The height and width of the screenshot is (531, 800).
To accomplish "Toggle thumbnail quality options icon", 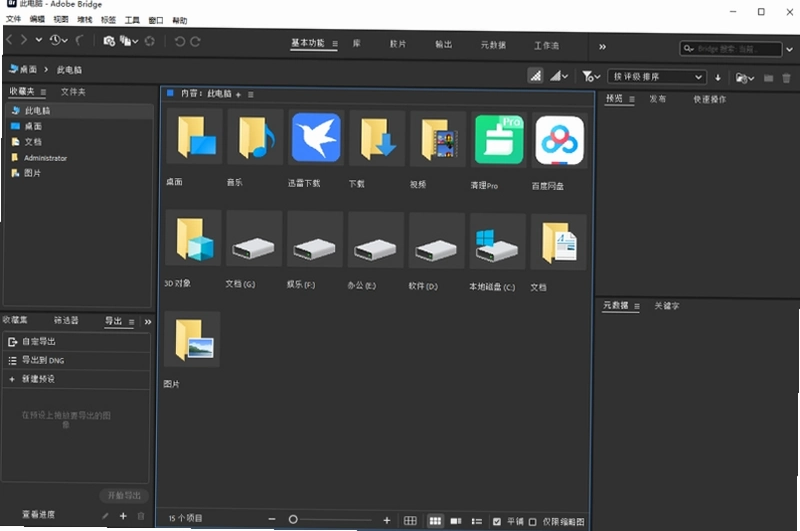I will point(535,76).
